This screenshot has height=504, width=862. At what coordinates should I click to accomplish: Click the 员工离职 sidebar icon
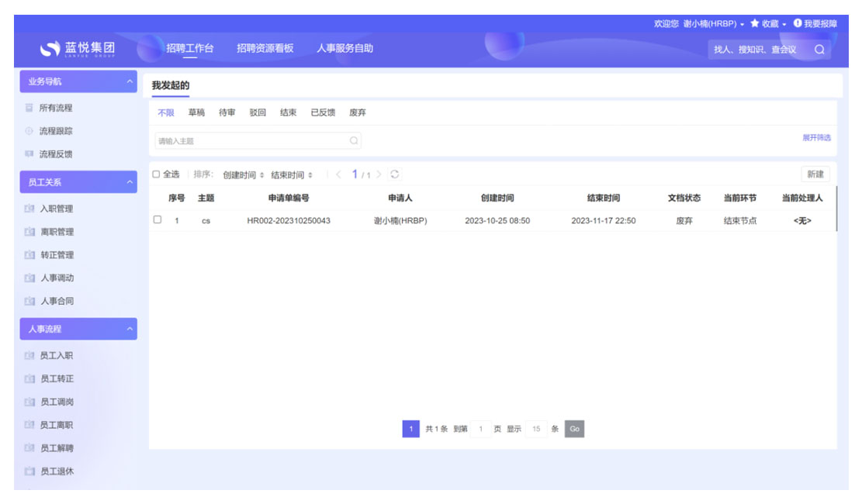(x=29, y=425)
